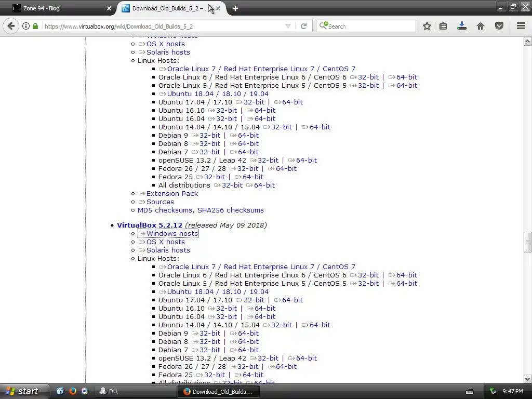Open top All distributions 32-bit link
532x399 pixels.
[229, 185]
